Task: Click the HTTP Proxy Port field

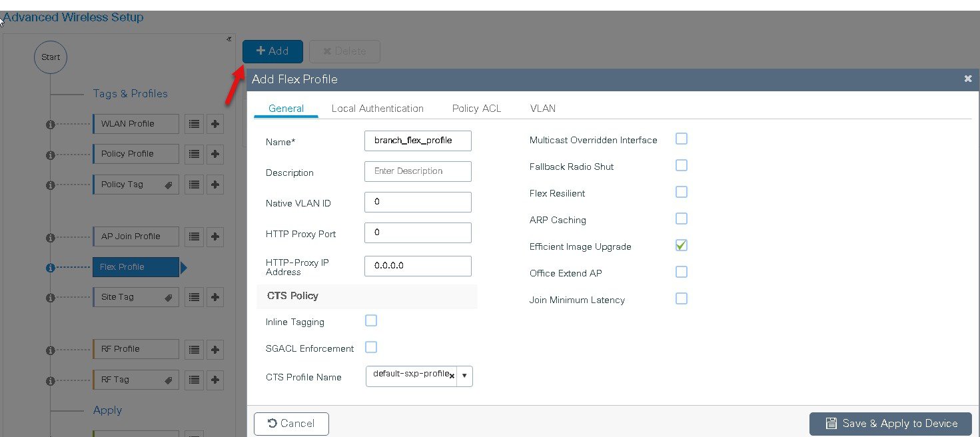Action: coord(418,232)
